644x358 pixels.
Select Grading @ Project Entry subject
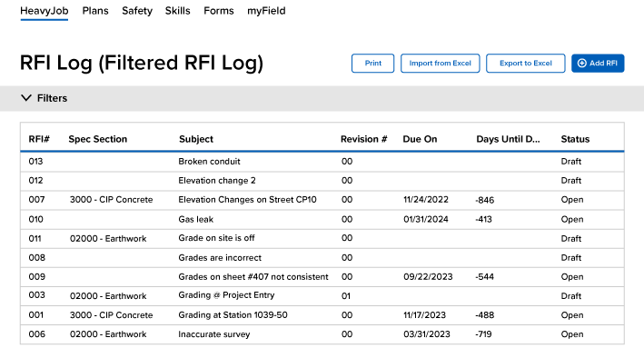click(x=226, y=295)
